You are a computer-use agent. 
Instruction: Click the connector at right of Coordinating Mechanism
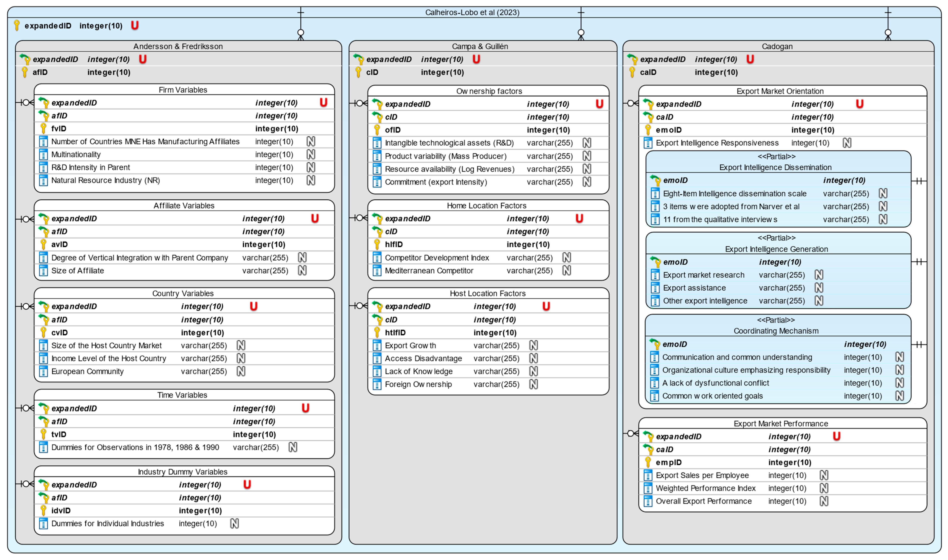[919, 344]
